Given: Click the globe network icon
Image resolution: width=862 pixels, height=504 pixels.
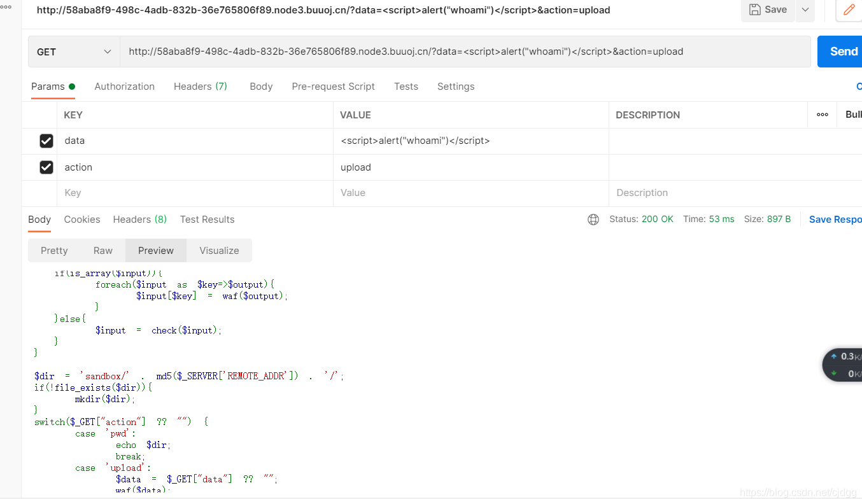Looking at the screenshot, I should [x=593, y=220].
